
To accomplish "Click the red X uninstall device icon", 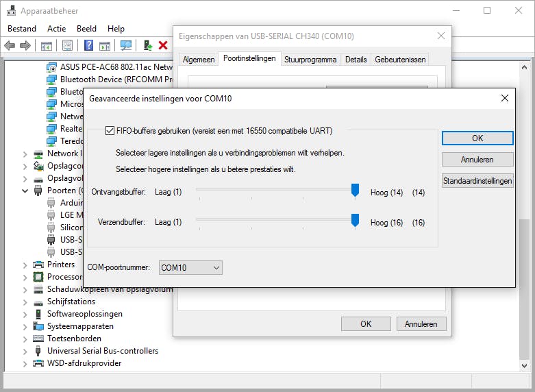I will [163, 45].
